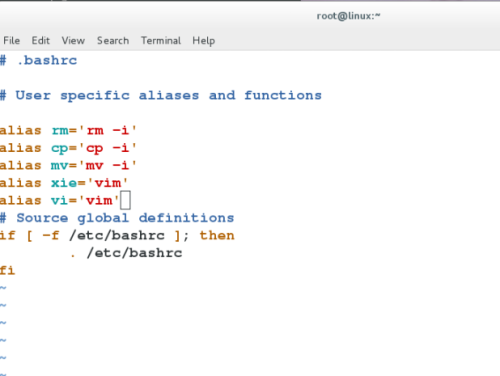500x376 pixels.
Task: Click the 'if [ -f /etc/bashrc ]; then' line
Action: click(117, 236)
